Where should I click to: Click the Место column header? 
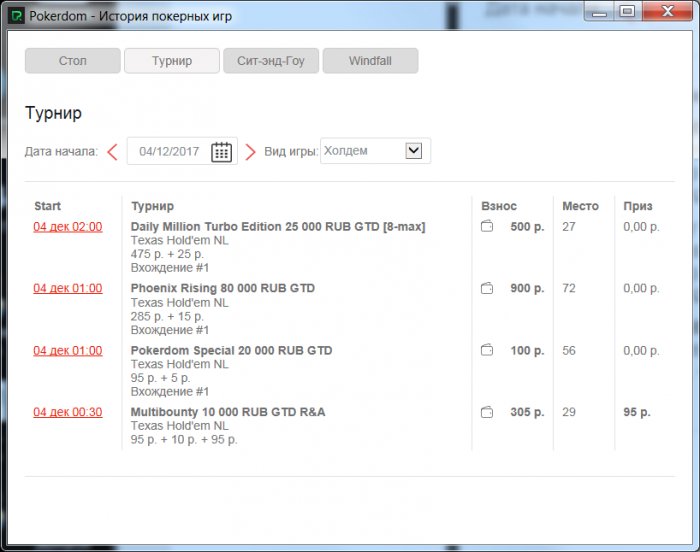coord(580,206)
